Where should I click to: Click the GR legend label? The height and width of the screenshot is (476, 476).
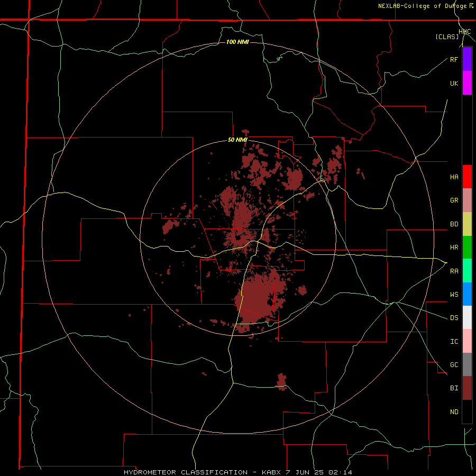(454, 200)
